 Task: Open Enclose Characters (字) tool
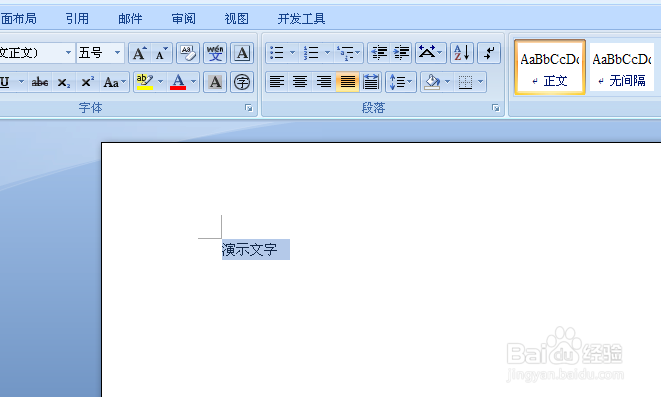coord(242,82)
